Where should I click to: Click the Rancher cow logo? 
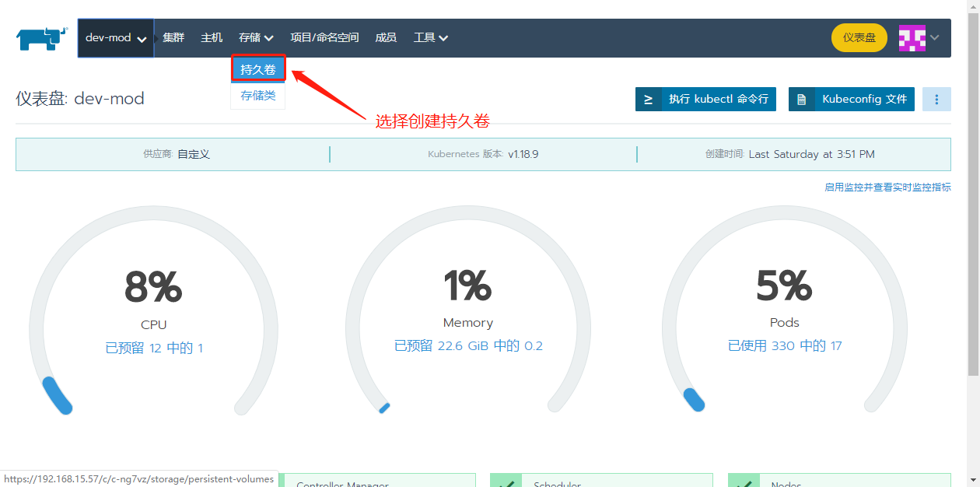40,37
